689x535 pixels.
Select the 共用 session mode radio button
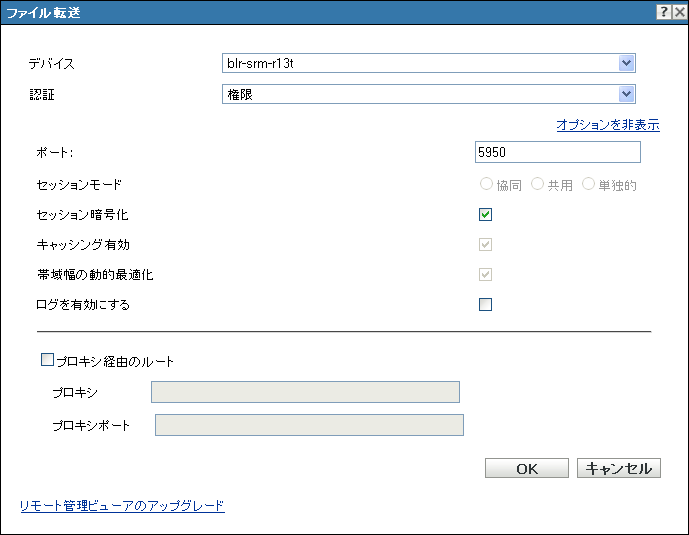(x=538, y=185)
